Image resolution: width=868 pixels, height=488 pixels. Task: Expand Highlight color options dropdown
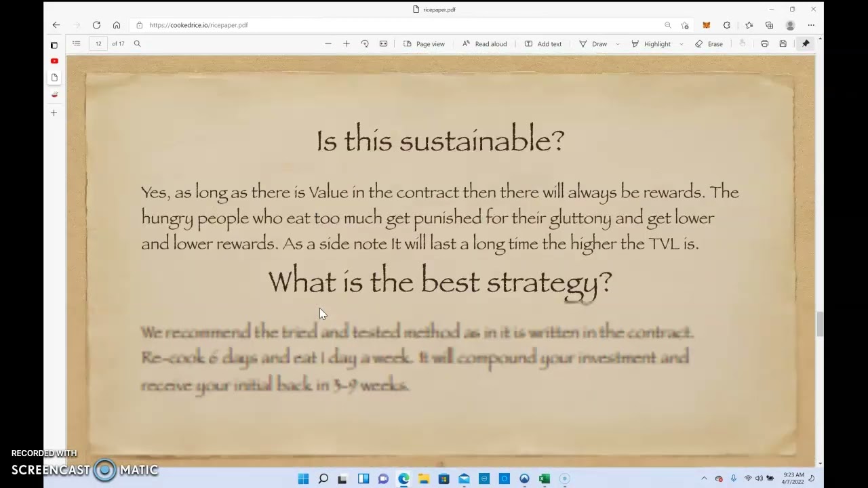click(x=681, y=44)
